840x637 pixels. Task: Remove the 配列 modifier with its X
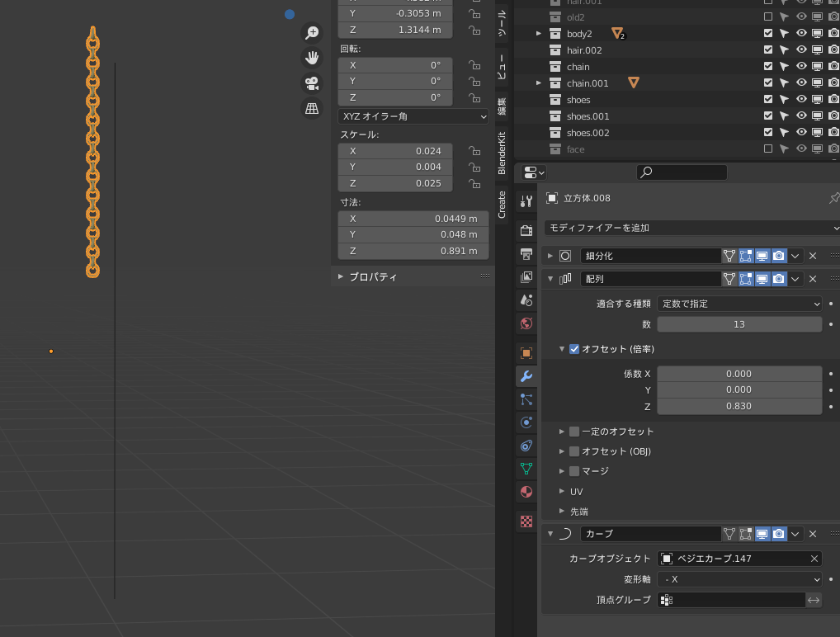813,279
